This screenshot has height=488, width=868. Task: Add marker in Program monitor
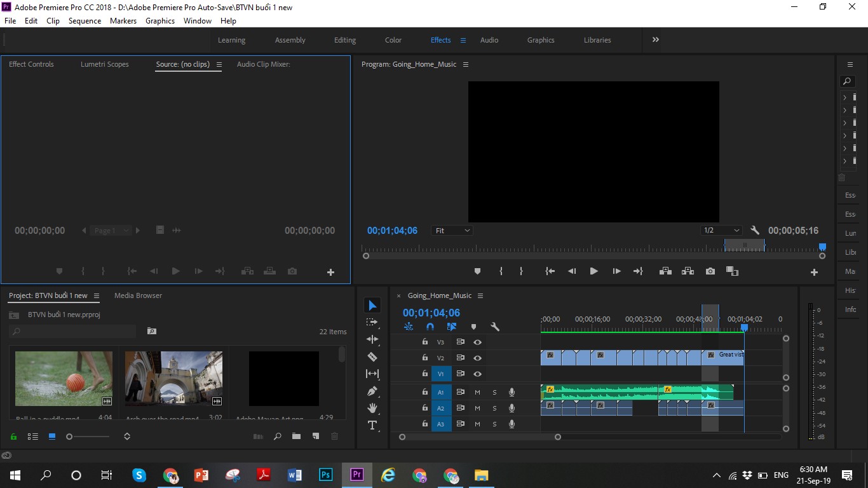tap(477, 271)
